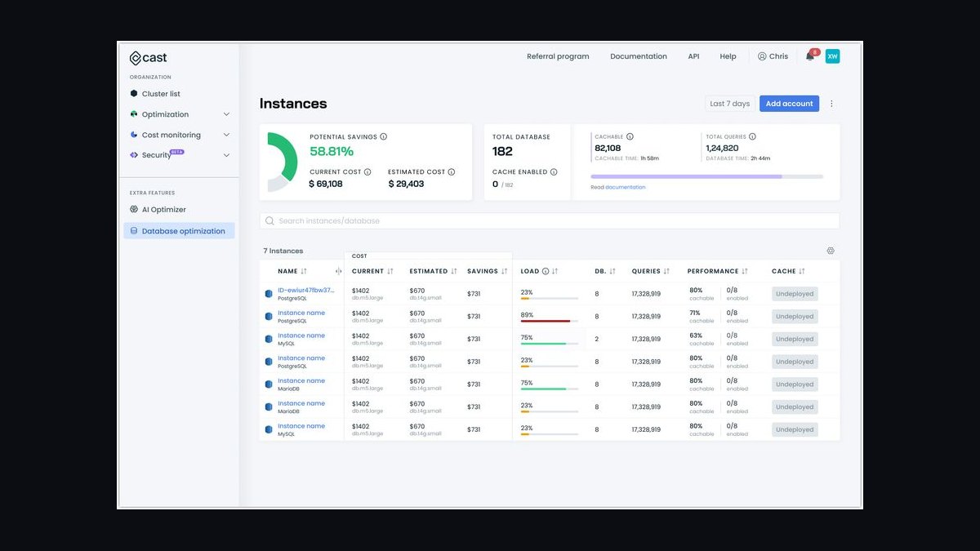The width and height of the screenshot is (980, 551).
Task: Click the 71% cachable performance cell
Action: (x=702, y=317)
